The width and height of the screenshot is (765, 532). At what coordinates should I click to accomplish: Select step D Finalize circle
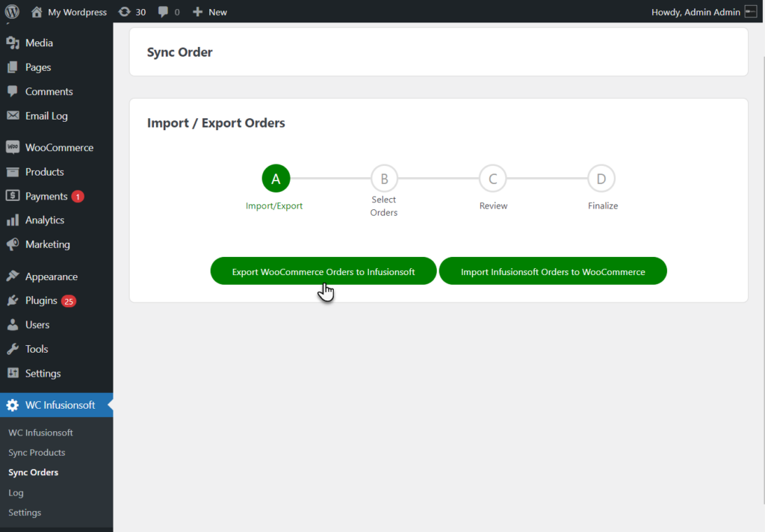pyautogui.click(x=601, y=179)
